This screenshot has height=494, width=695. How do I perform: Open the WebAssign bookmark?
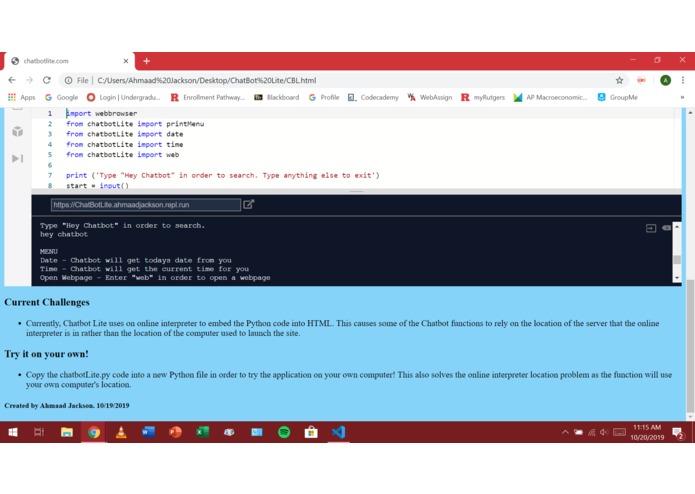pos(429,97)
